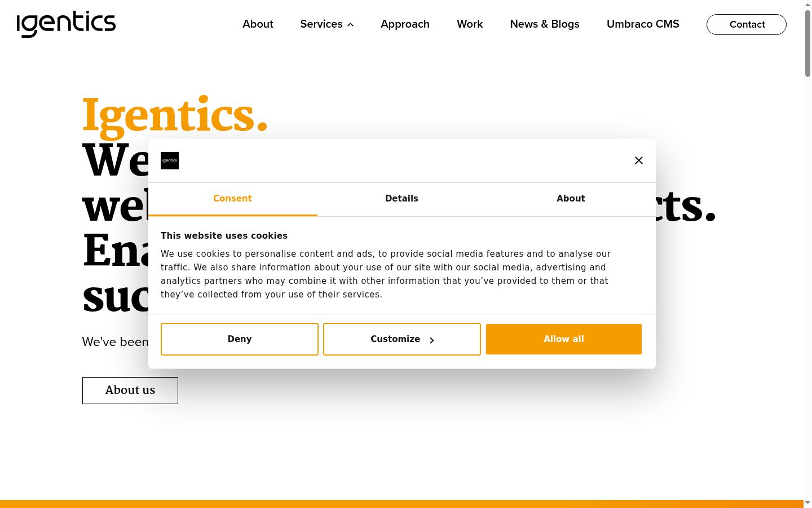
Task: Close the cookie consent dialog
Action: (x=639, y=160)
